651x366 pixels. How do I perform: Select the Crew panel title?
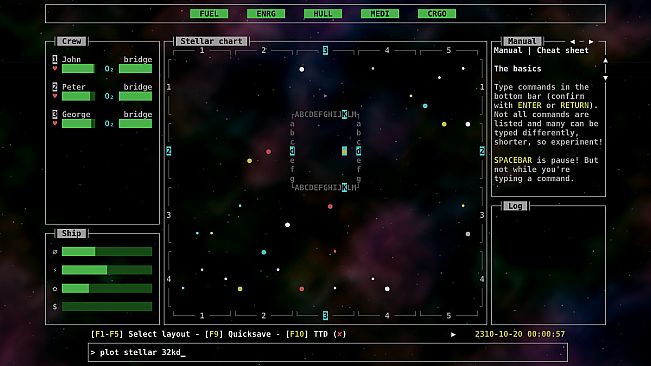click(x=72, y=41)
